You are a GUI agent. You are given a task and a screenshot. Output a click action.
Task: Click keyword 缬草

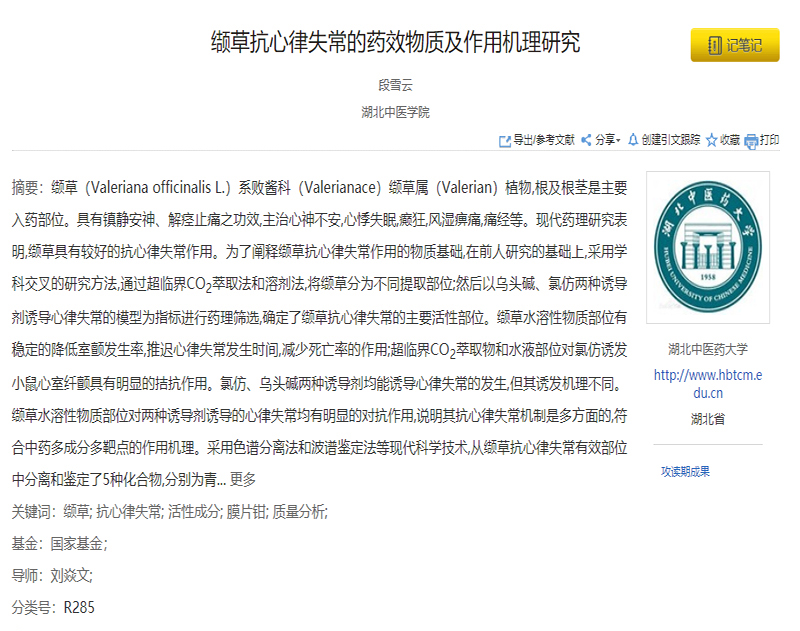click(x=76, y=512)
